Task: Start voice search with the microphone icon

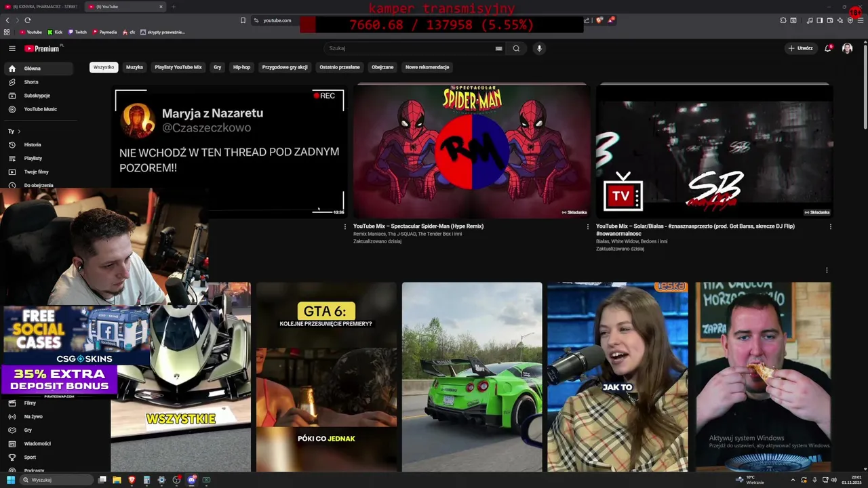Action: tap(539, 48)
